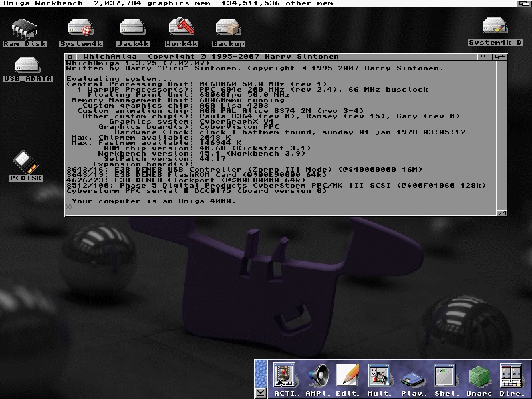Select the Backup drive icon
This screenshot has width=532, height=399.
click(x=228, y=29)
